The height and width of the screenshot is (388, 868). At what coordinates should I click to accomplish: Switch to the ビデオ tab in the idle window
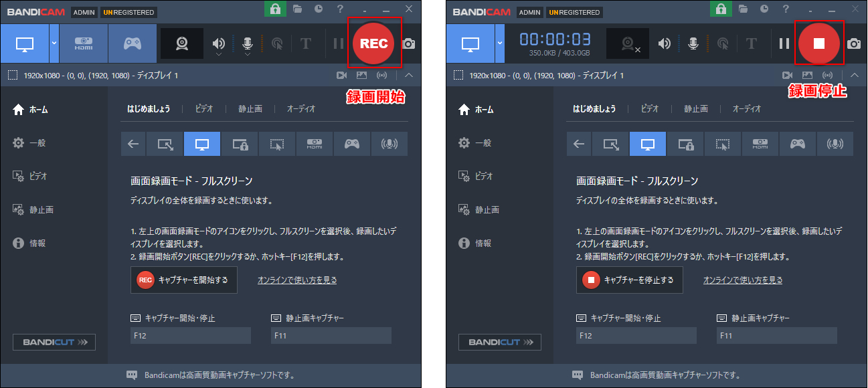coord(204,108)
